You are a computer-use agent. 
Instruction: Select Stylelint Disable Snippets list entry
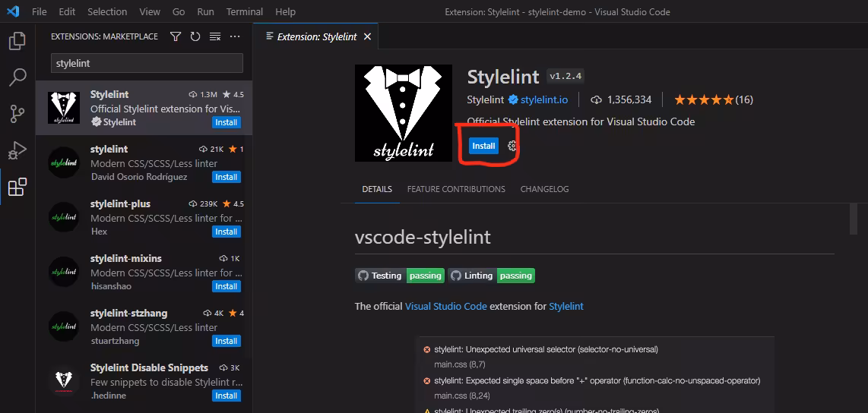click(144, 381)
